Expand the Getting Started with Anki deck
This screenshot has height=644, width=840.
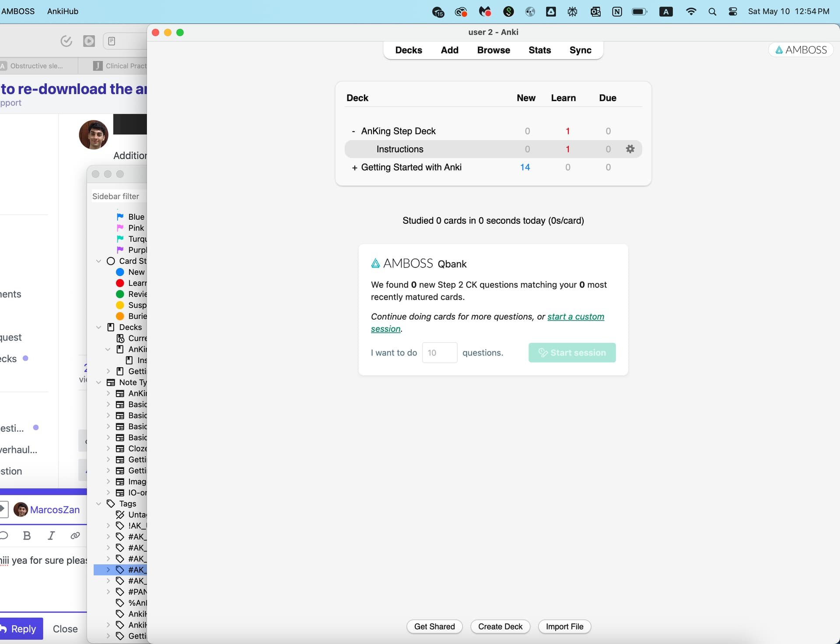click(354, 167)
